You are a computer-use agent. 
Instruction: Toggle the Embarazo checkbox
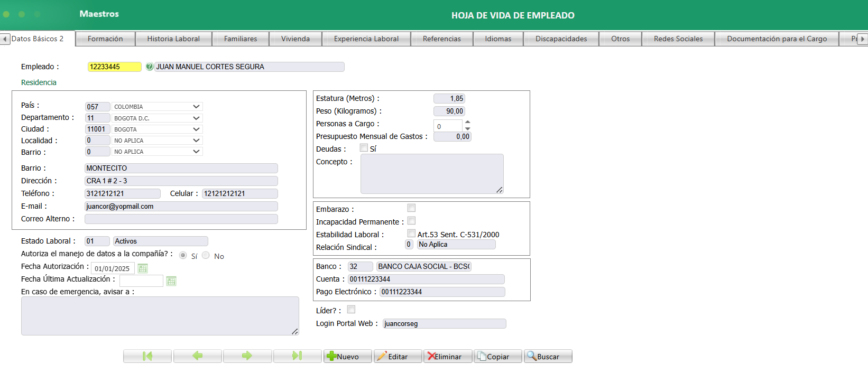tap(411, 208)
